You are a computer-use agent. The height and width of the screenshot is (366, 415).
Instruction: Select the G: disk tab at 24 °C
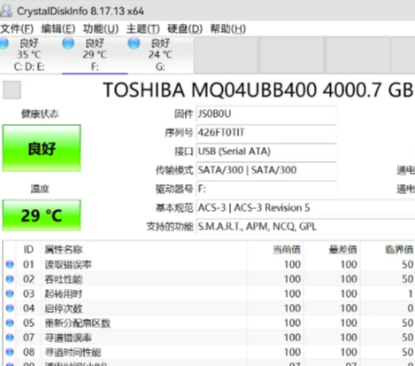[x=161, y=55]
